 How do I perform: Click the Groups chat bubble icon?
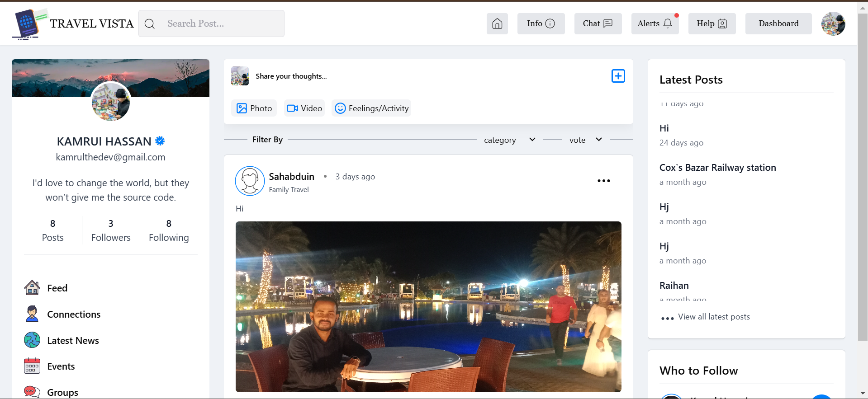click(x=32, y=391)
